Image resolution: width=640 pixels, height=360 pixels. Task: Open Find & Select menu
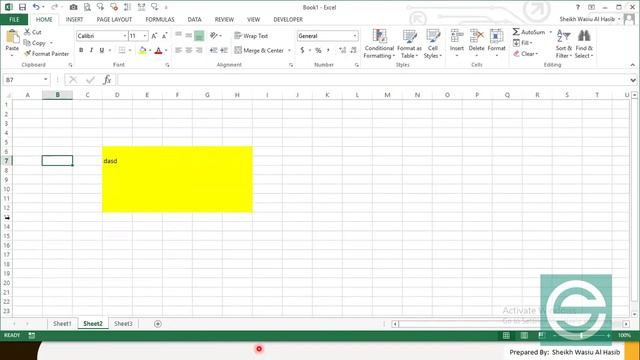click(x=584, y=44)
